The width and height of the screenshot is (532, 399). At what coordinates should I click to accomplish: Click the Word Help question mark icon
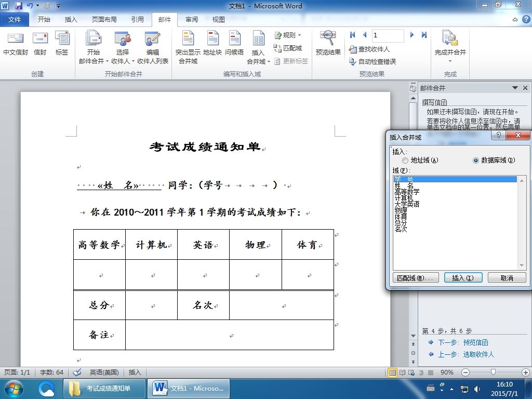coord(526,19)
